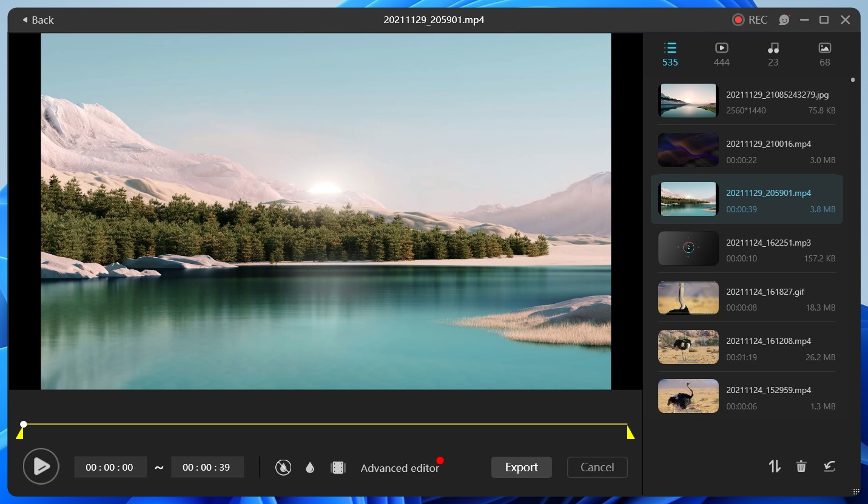This screenshot has width=868, height=504.
Task: Cancel the current edit
Action: pyautogui.click(x=597, y=467)
